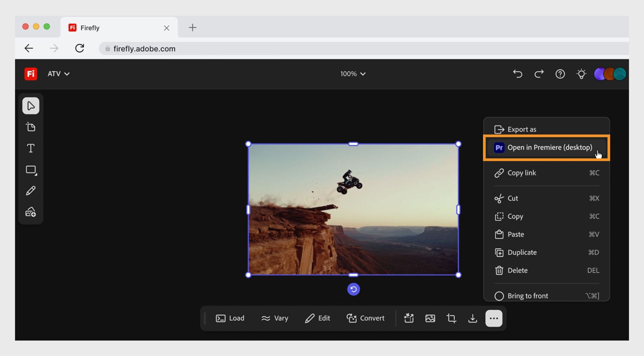Open the Add image tool

[x=31, y=211]
